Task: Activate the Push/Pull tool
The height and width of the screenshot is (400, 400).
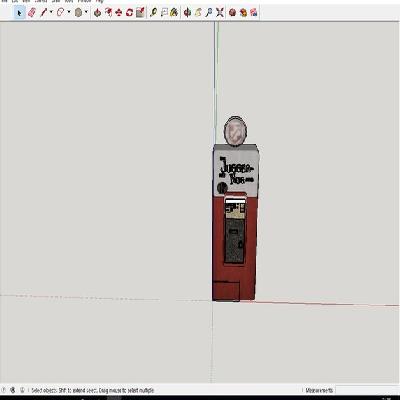Action: pos(97,13)
